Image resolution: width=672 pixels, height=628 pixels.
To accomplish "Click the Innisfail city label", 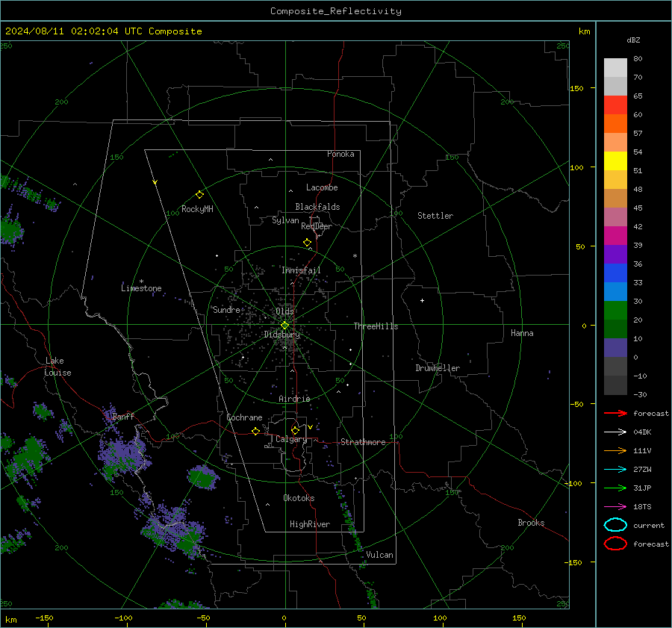I will 302,270.
